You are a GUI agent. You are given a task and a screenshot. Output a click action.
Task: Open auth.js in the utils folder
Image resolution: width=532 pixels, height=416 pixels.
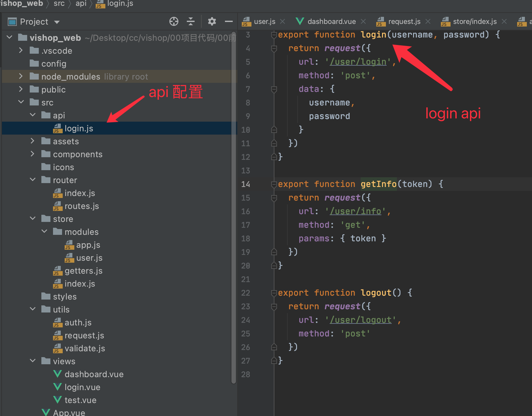click(72, 323)
